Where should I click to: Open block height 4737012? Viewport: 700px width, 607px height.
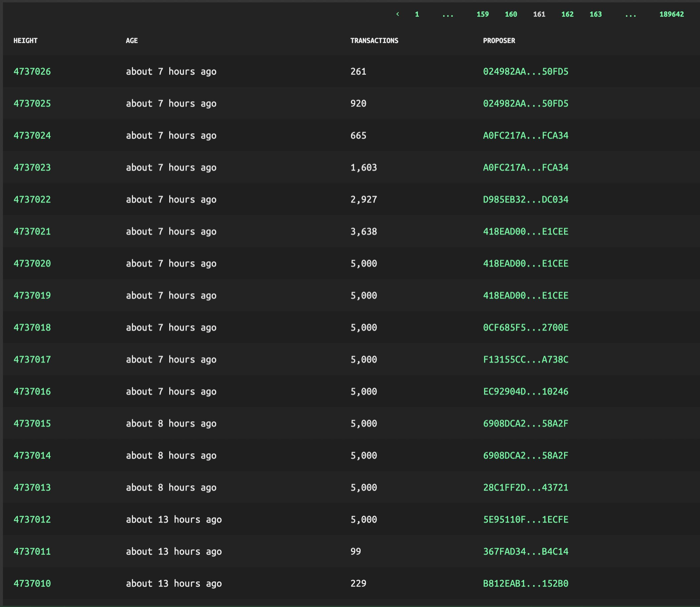coord(32,520)
